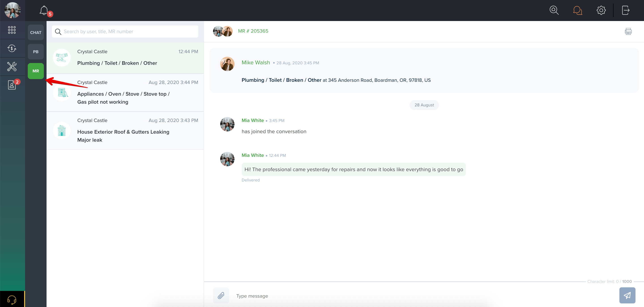
Task: Open maintenance wrench and screwdriver icon
Action: (12, 67)
